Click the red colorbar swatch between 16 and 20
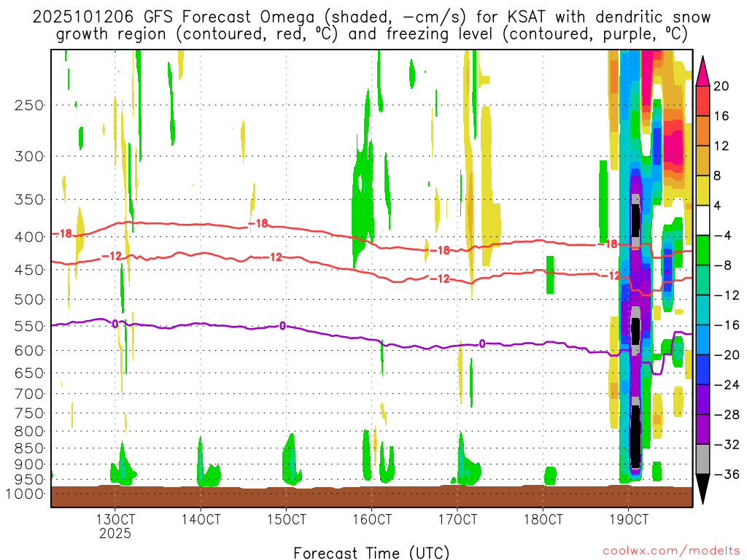This screenshot has width=747, height=560. (x=703, y=101)
